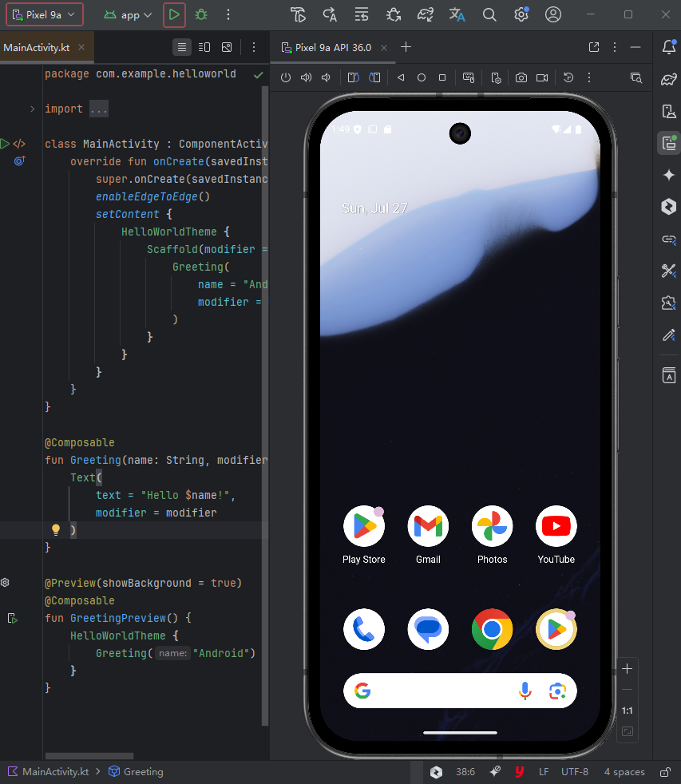Rotate the emulator right

[374, 77]
